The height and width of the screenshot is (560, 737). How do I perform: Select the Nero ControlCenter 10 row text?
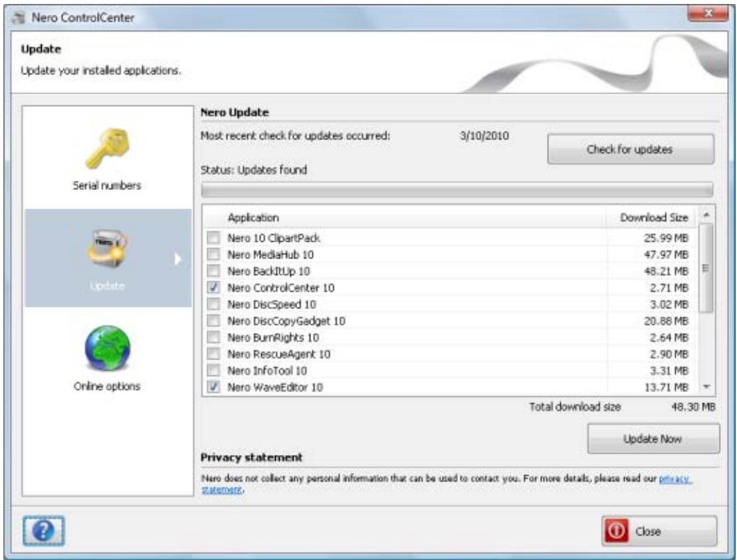coord(280,288)
